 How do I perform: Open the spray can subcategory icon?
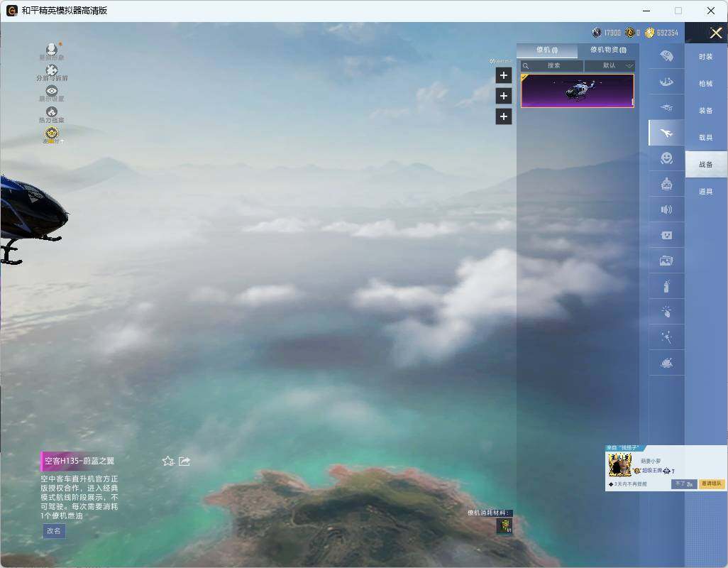pos(666,286)
